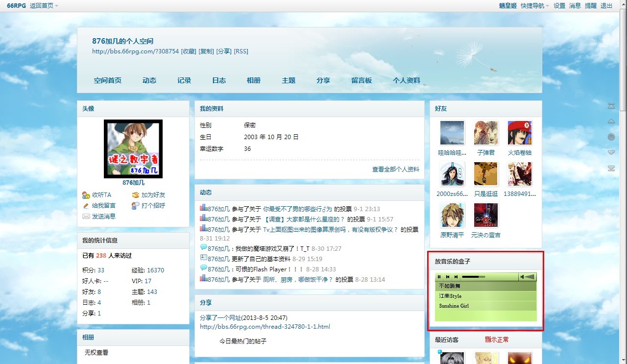Open the 空间首页 tab

(108, 80)
